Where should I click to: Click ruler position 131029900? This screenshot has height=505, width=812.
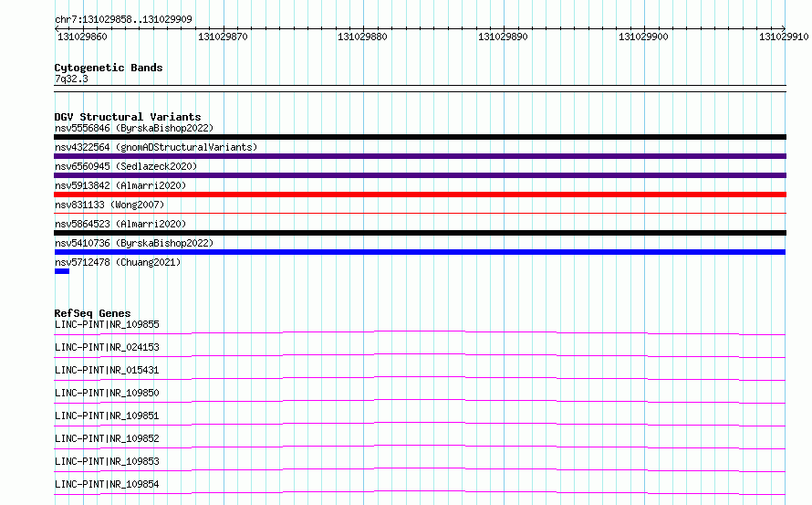(643, 37)
